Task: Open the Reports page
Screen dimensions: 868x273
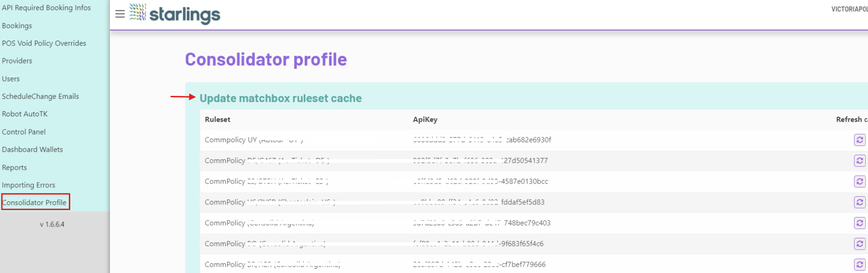Action: [14, 168]
